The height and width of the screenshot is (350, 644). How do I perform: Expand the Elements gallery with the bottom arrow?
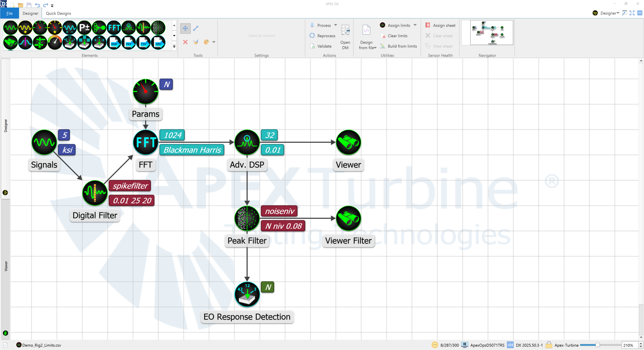174,46
